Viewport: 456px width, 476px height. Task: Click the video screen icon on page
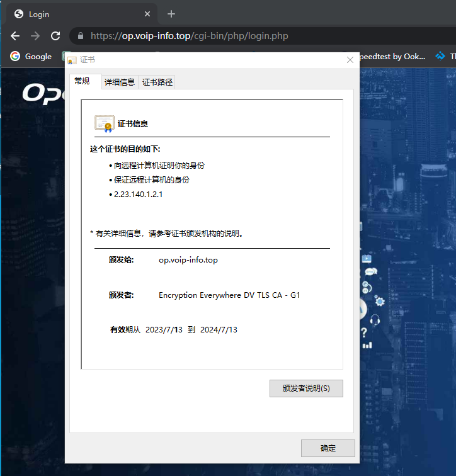click(367, 259)
